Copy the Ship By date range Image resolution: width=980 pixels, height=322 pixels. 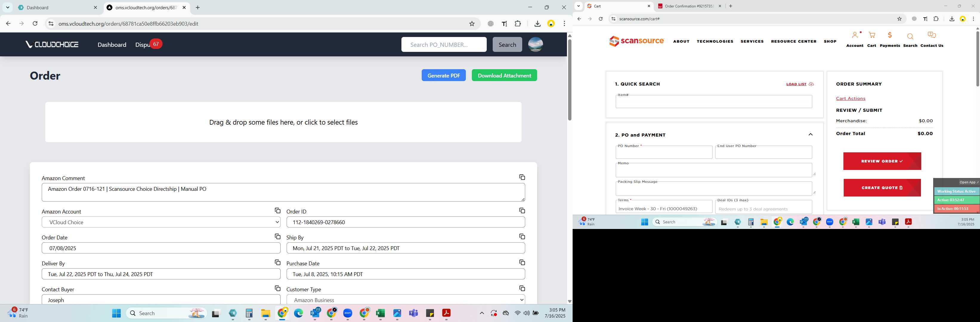coord(522,236)
